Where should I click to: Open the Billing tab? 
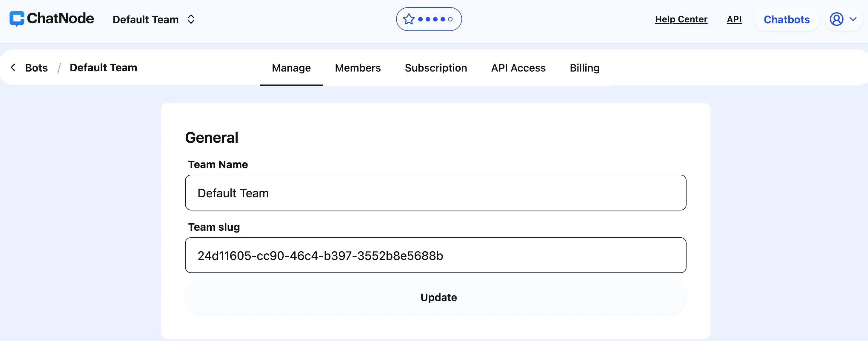click(x=584, y=68)
